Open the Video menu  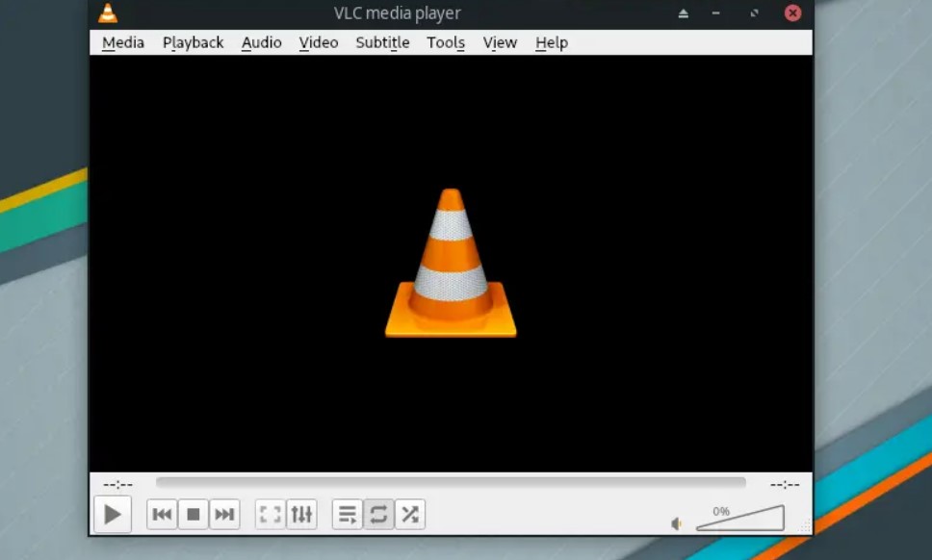click(319, 42)
